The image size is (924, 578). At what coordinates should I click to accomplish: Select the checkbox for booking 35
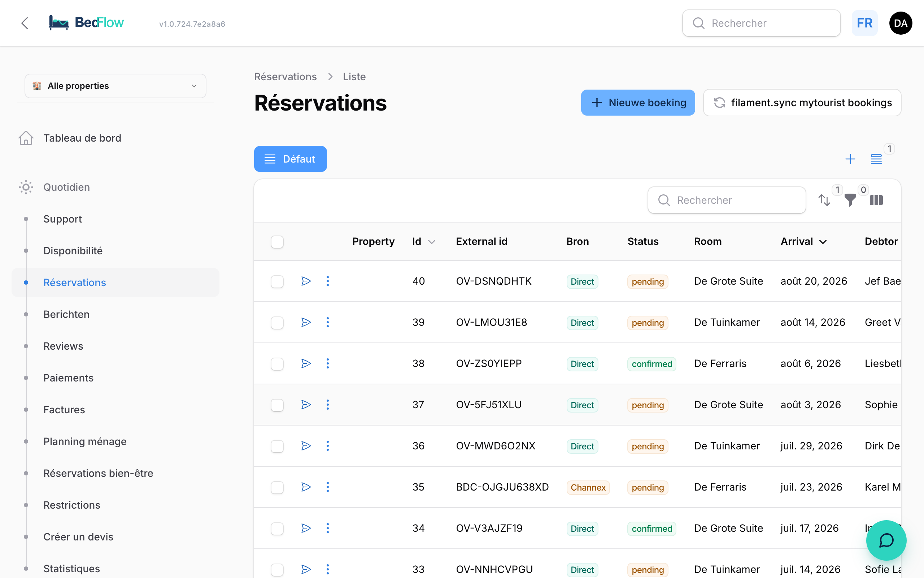(277, 488)
